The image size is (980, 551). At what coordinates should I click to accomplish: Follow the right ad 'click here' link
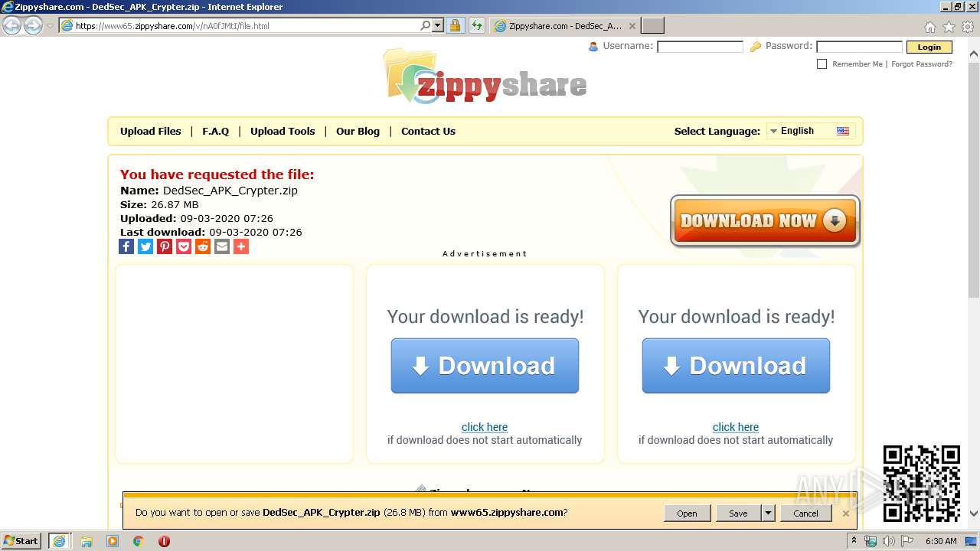[x=736, y=427]
